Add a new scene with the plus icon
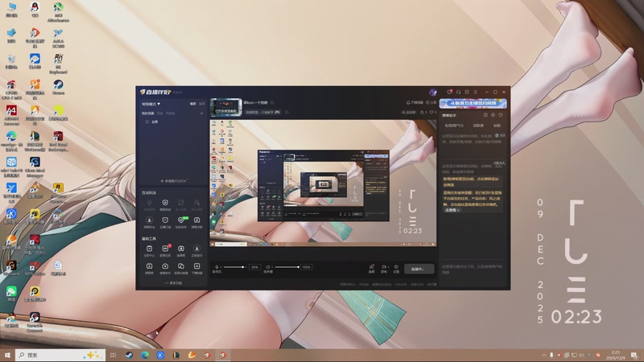 point(202,113)
